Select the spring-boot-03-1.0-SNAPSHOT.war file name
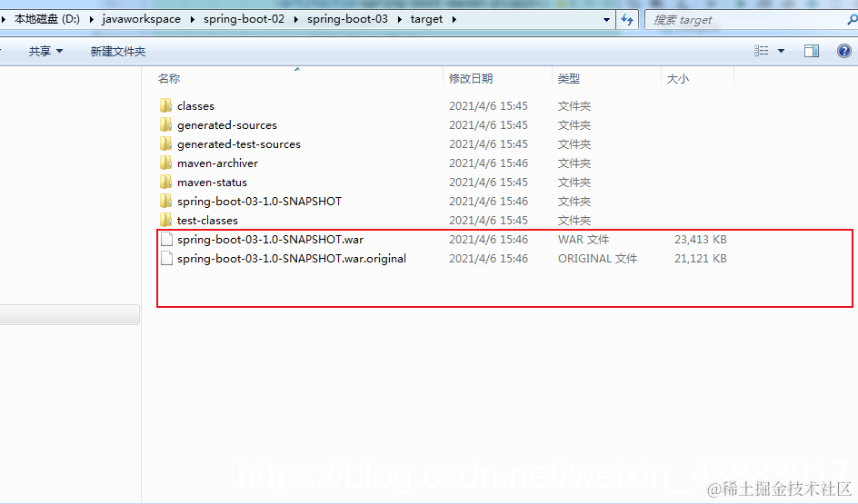This screenshot has width=858, height=504. coord(270,240)
